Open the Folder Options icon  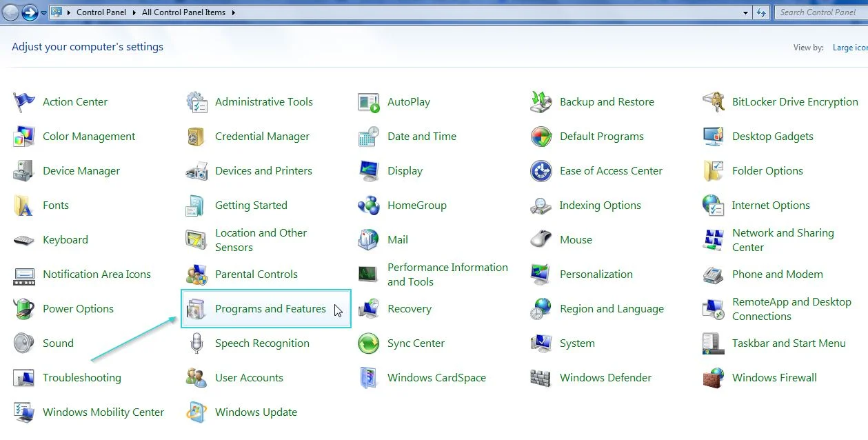(714, 171)
